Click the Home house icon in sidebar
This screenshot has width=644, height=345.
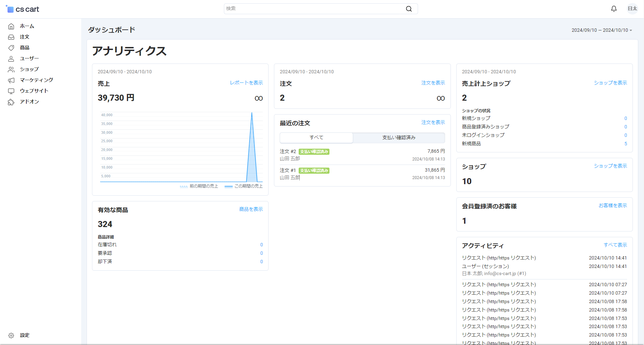point(11,26)
